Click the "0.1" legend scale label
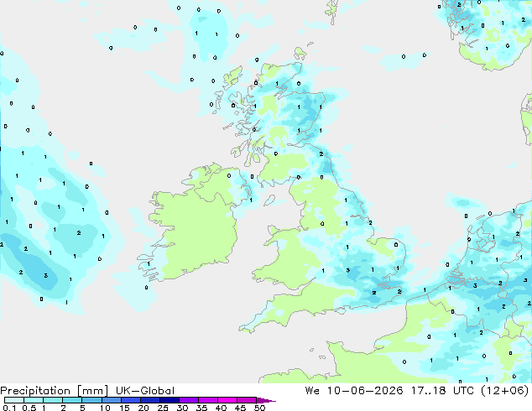 9,408
